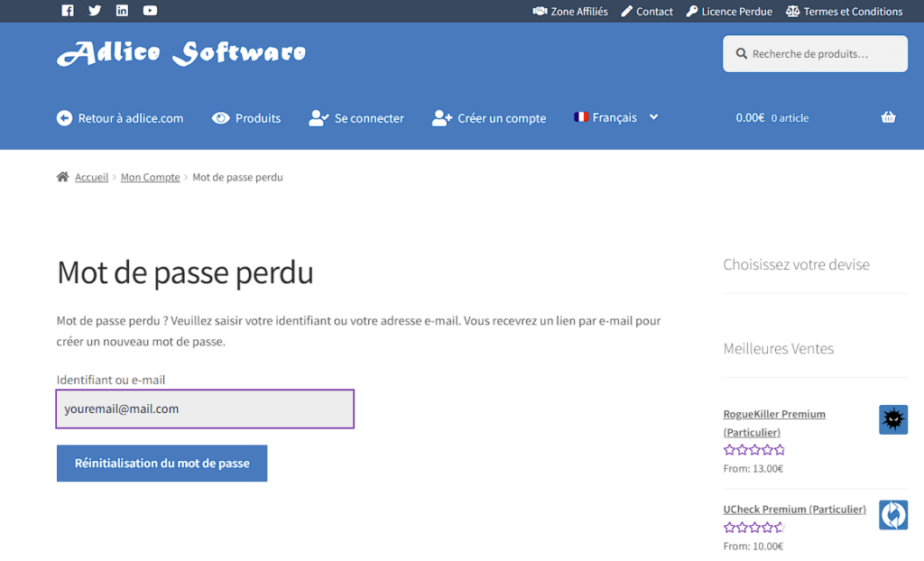Go to Se connecter page
Screen dimensions: 924x561
click(x=356, y=118)
